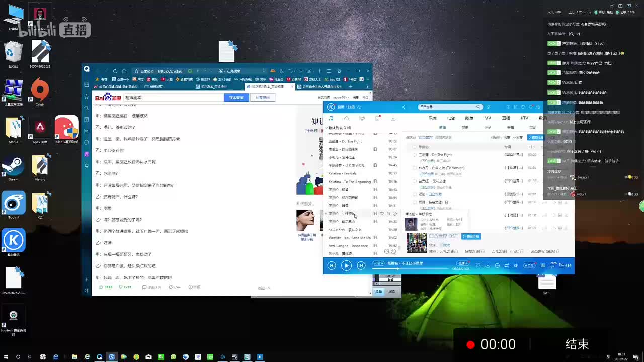Favorite the currently playing song with heart icon

coord(478,265)
